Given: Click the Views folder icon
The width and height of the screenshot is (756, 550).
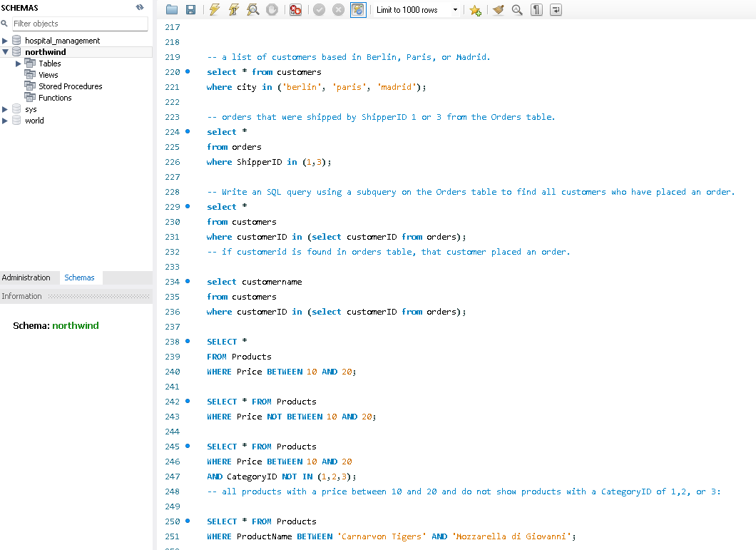Looking at the screenshot, I should click(30, 74).
